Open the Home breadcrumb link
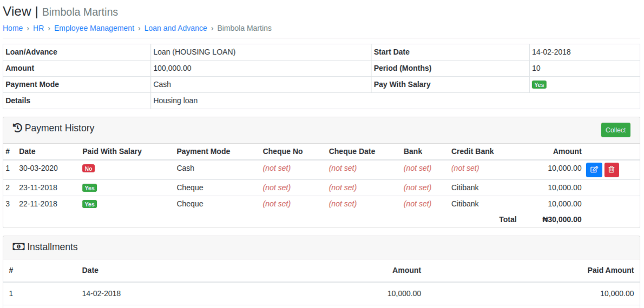Image resolution: width=644 pixels, height=308 pixels. coord(13,28)
